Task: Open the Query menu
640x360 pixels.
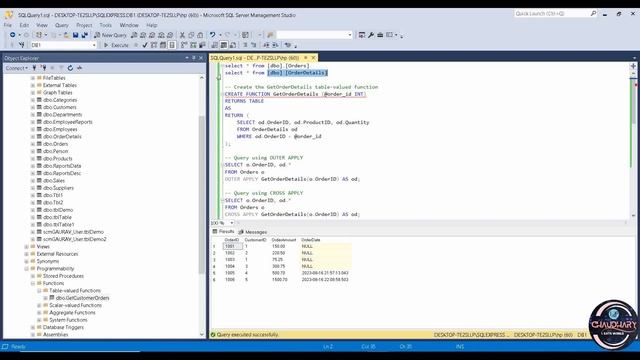Action: point(62,25)
